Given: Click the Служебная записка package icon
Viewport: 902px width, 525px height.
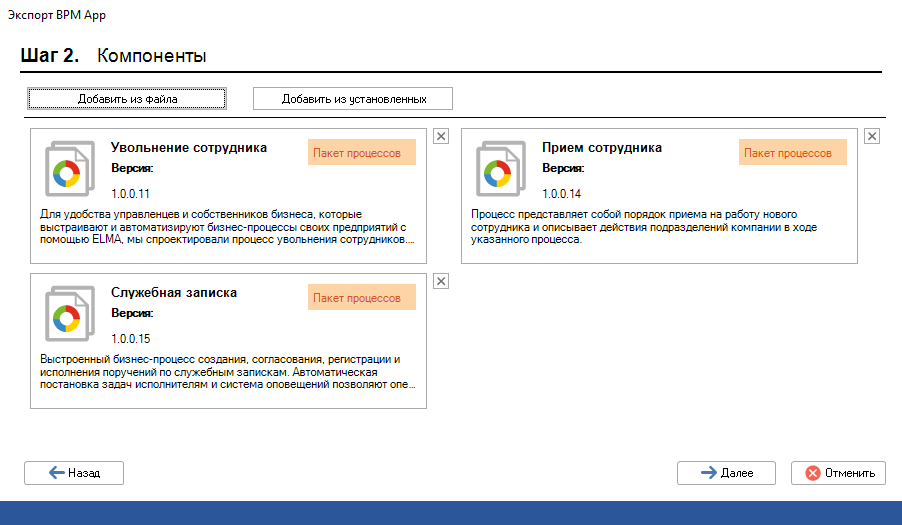Looking at the screenshot, I should [67, 314].
